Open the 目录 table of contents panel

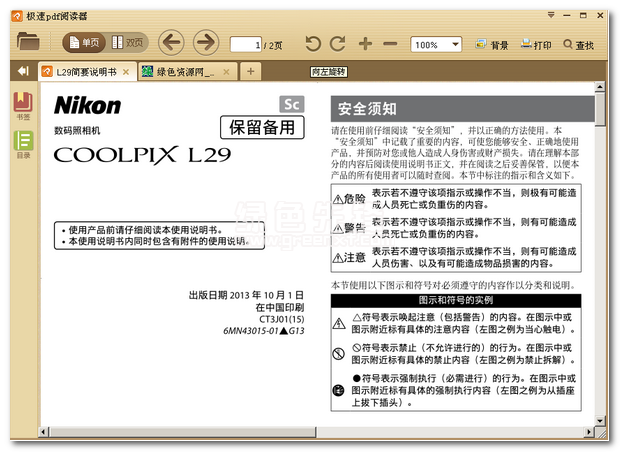point(23,145)
